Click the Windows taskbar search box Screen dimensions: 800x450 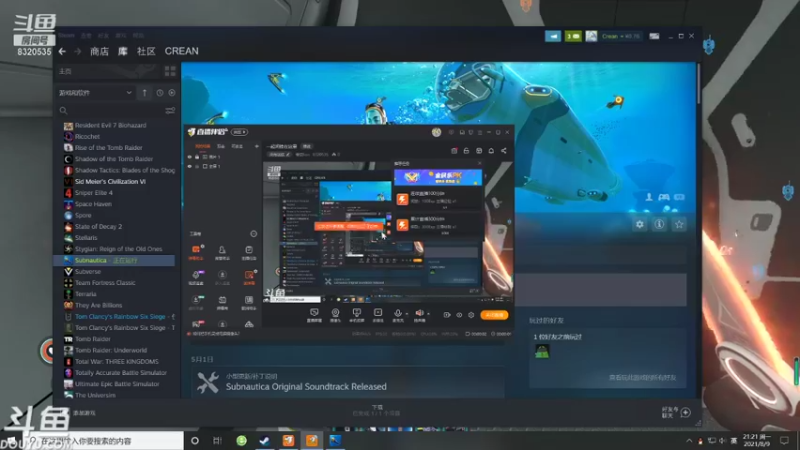(104, 440)
